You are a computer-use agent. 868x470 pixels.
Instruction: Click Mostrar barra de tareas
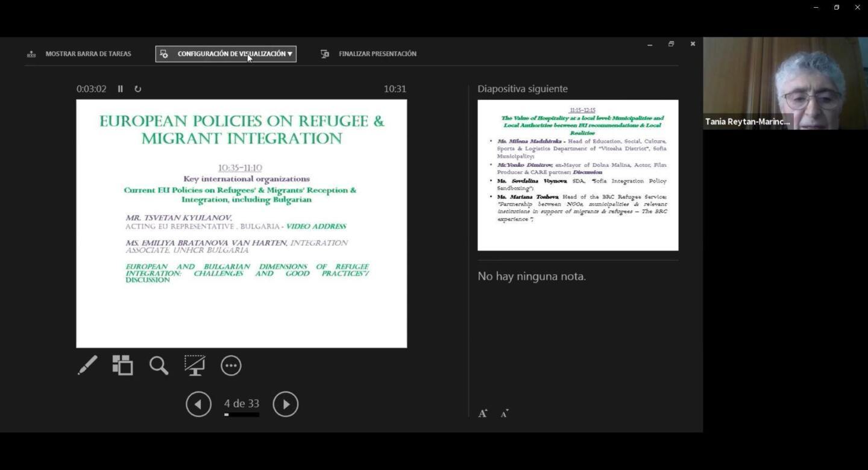[x=79, y=54]
